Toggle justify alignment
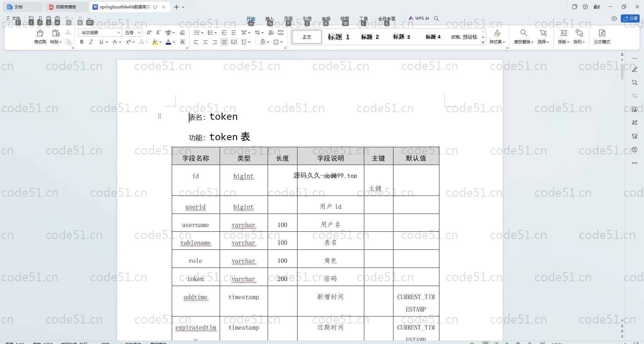The height and width of the screenshot is (344, 644). tap(224, 42)
